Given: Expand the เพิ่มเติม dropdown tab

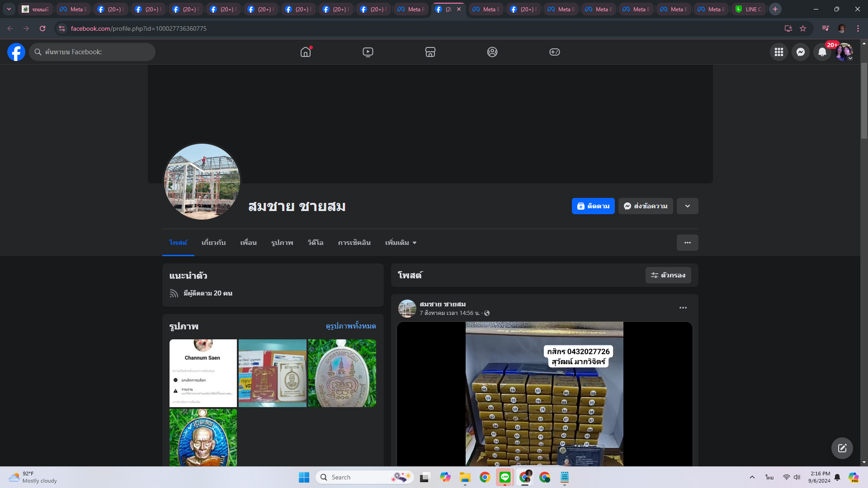Looking at the screenshot, I should coord(401,243).
